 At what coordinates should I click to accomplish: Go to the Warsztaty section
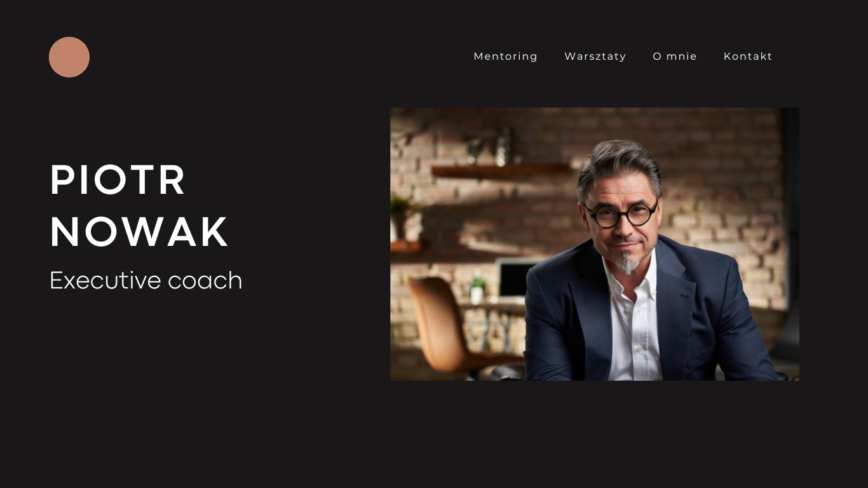pyautogui.click(x=595, y=57)
